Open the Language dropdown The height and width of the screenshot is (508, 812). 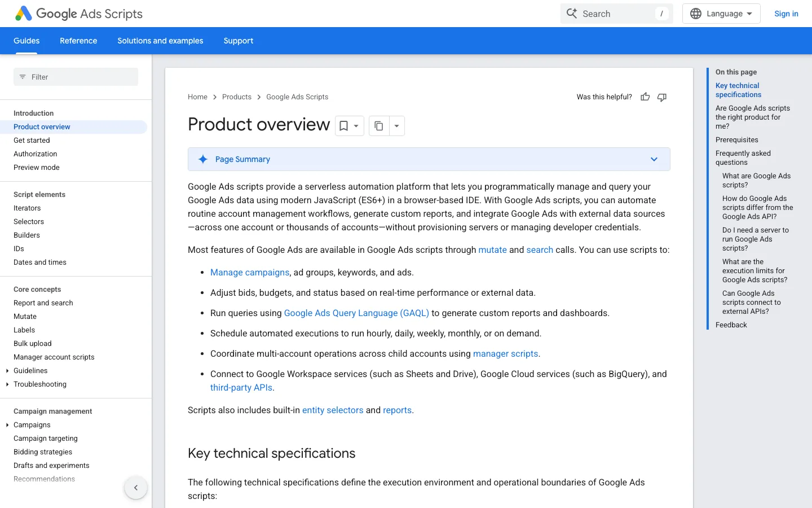coord(721,14)
